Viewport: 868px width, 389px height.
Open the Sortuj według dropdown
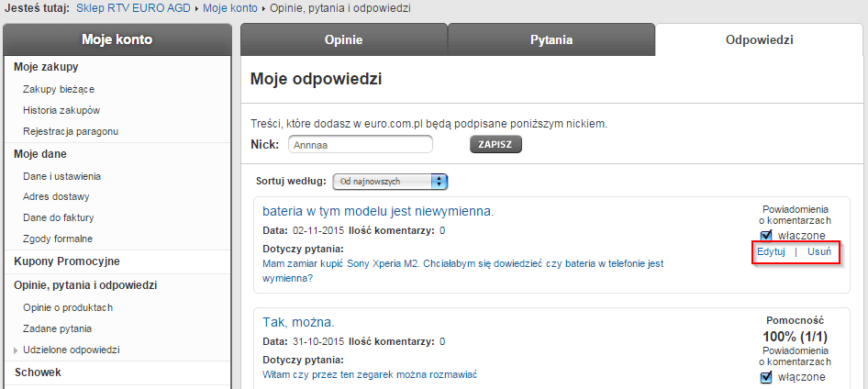click(x=389, y=182)
